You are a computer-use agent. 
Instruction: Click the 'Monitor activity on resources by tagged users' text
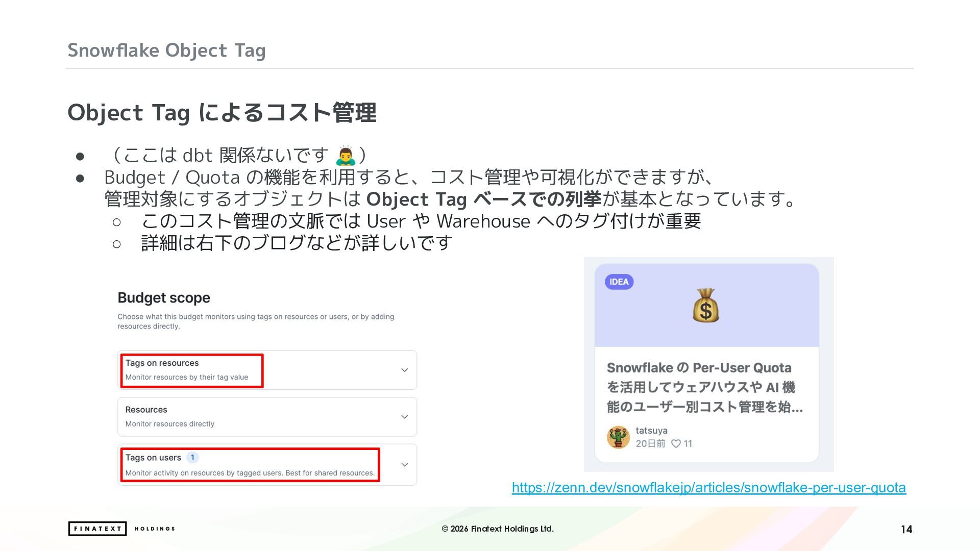(x=250, y=473)
